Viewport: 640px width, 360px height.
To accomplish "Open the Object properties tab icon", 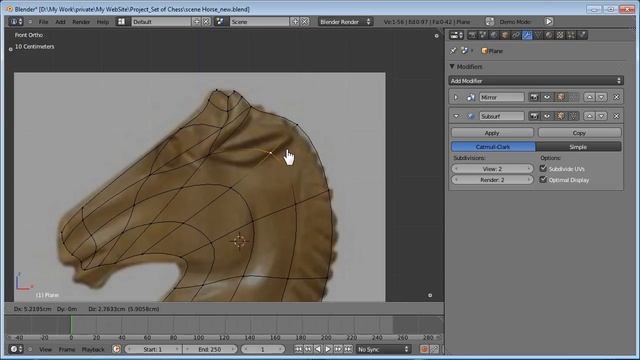I will click(x=505, y=35).
